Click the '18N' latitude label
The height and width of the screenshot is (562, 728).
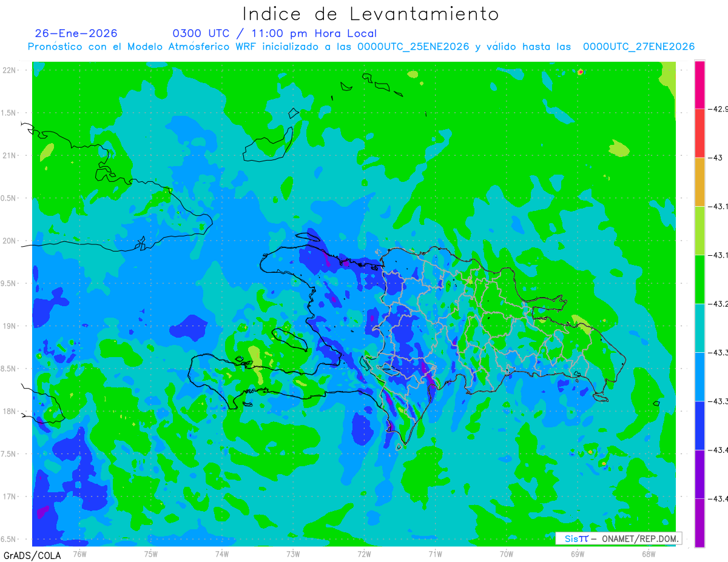[x=10, y=411]
